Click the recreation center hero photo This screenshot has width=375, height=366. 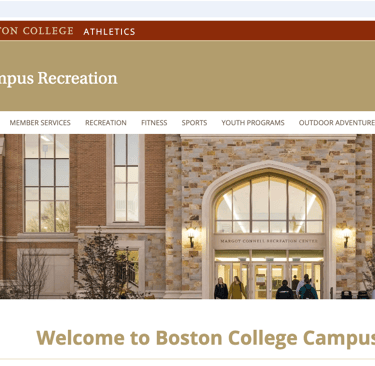click(187, 216)
